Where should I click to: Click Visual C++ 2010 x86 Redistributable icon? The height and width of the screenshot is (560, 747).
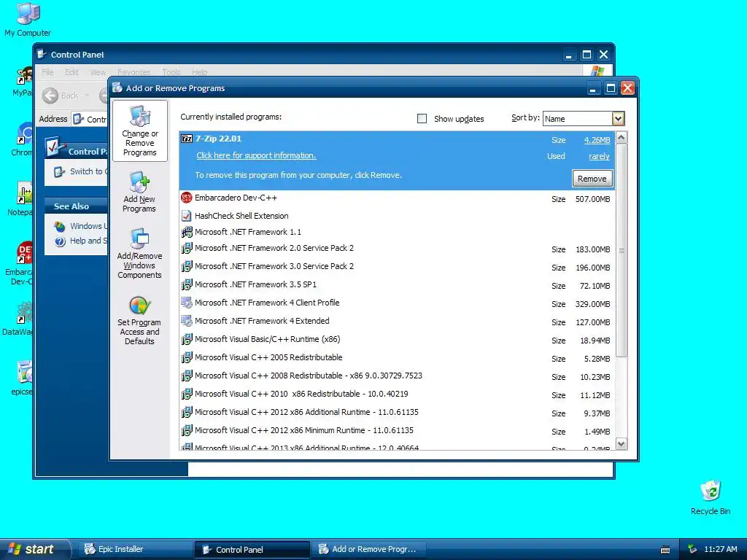[187, 394]
